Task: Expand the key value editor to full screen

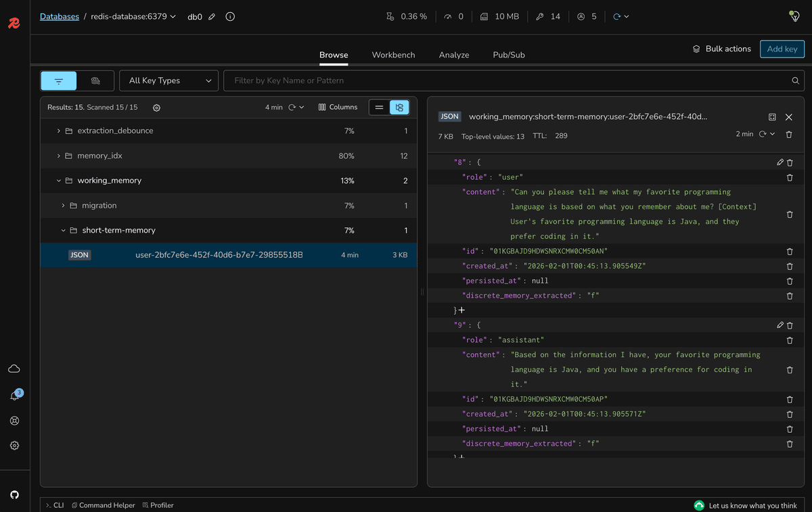Action: (x=772, y=116)
